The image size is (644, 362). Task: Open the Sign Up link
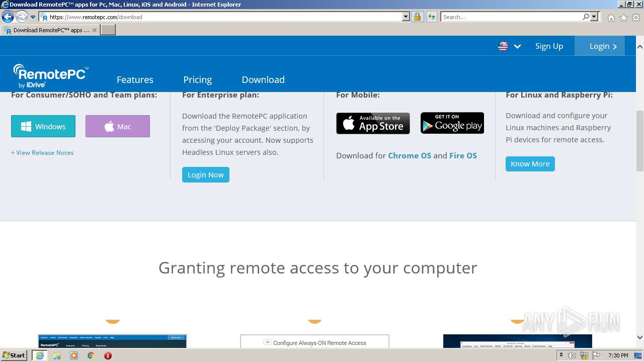tap(549, 46)
